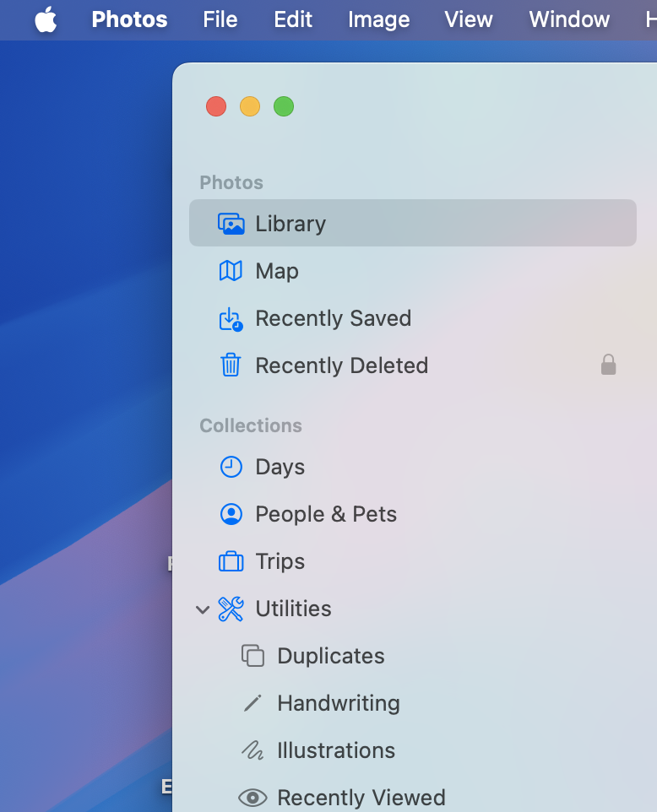Click the green full screen window button

click(x=284, y=106)
